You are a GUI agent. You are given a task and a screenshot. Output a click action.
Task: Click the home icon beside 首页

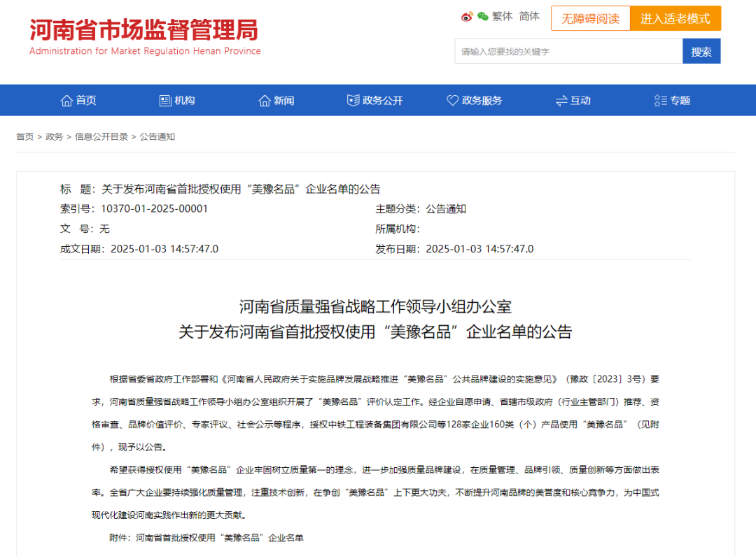point(66,99)
